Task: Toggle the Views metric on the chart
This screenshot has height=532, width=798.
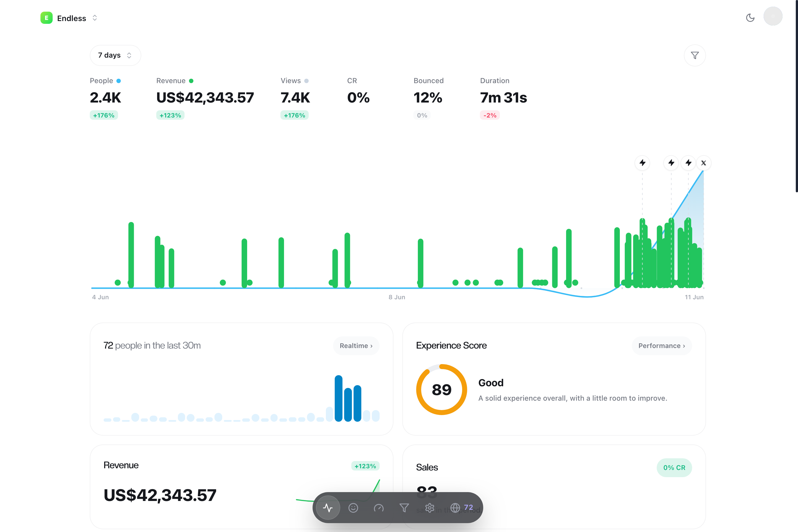Action: click(x=295, y=81)
